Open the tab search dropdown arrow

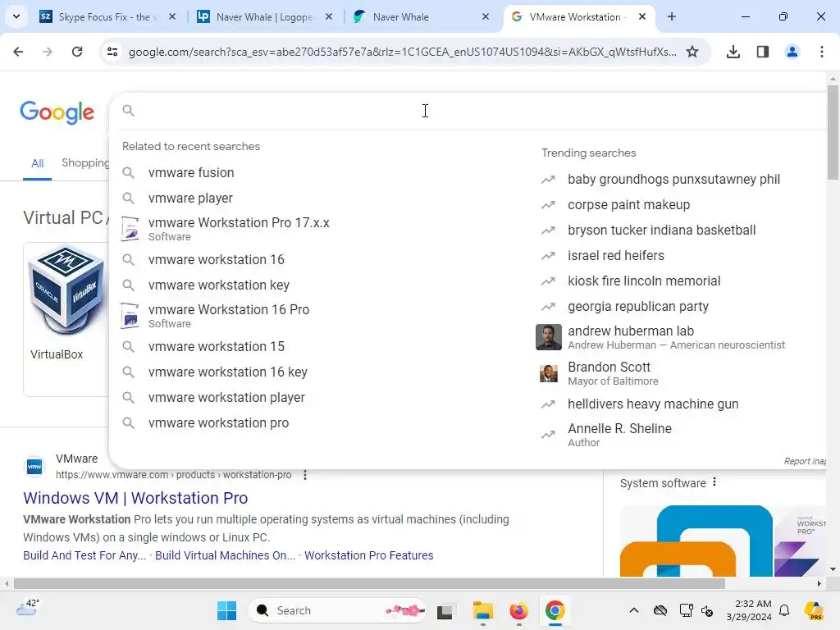[16, 16]
